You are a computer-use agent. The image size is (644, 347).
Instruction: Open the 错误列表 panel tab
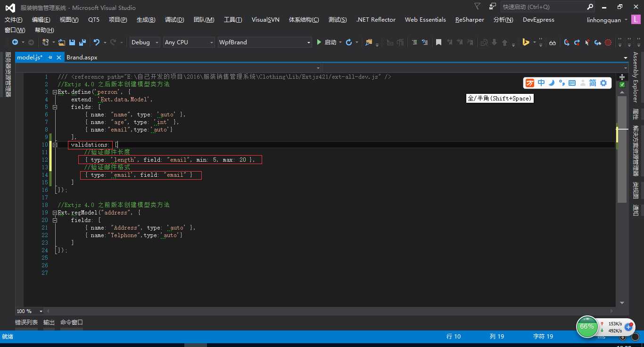tap(26, 322)
